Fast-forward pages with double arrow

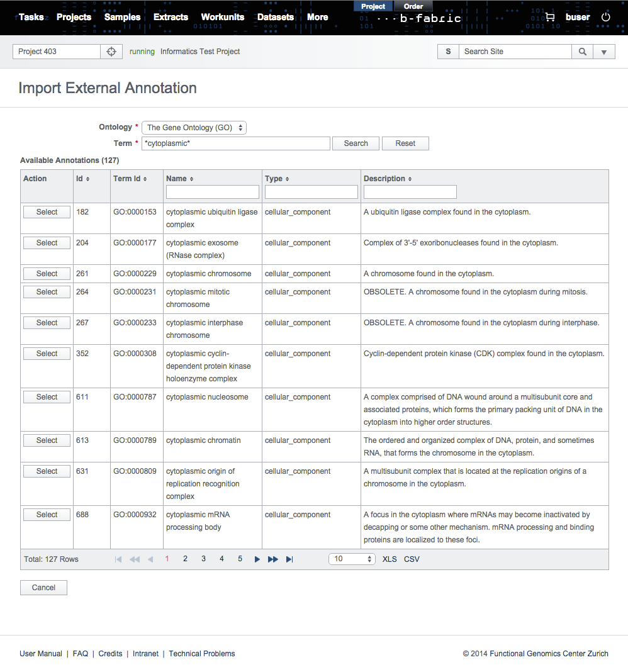(273, 559)
